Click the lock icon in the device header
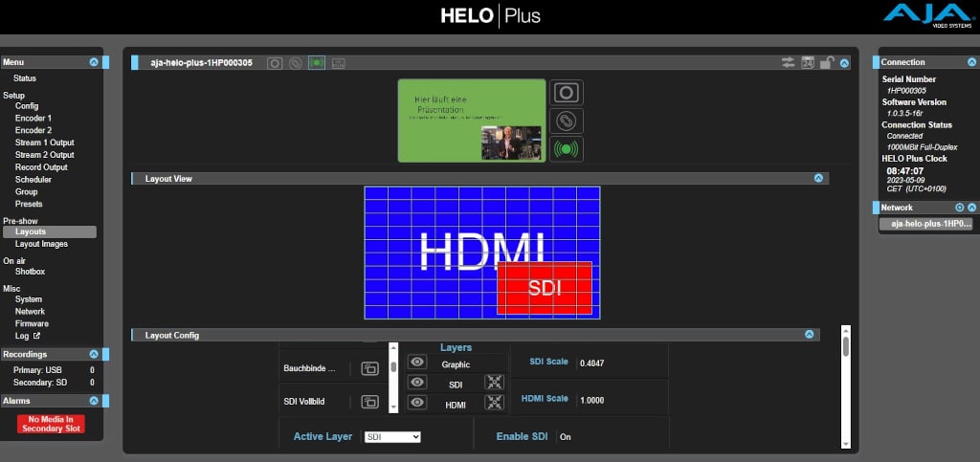Screen dimensions: 980x462 point(827,63)
